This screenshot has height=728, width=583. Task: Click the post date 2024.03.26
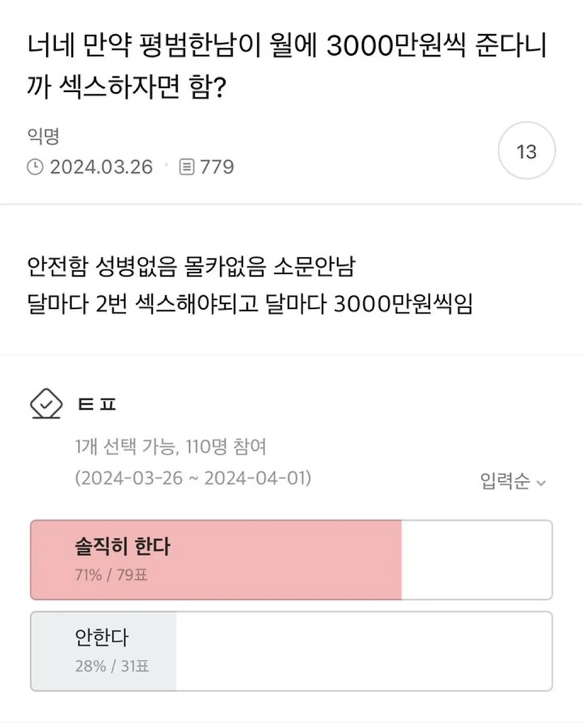[101, 167]
